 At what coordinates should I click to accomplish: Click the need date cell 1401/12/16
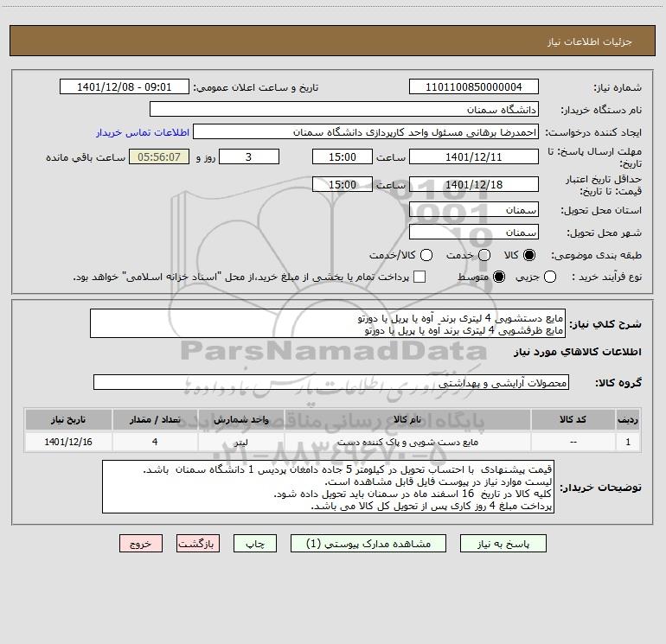click(x=68, y=442)
